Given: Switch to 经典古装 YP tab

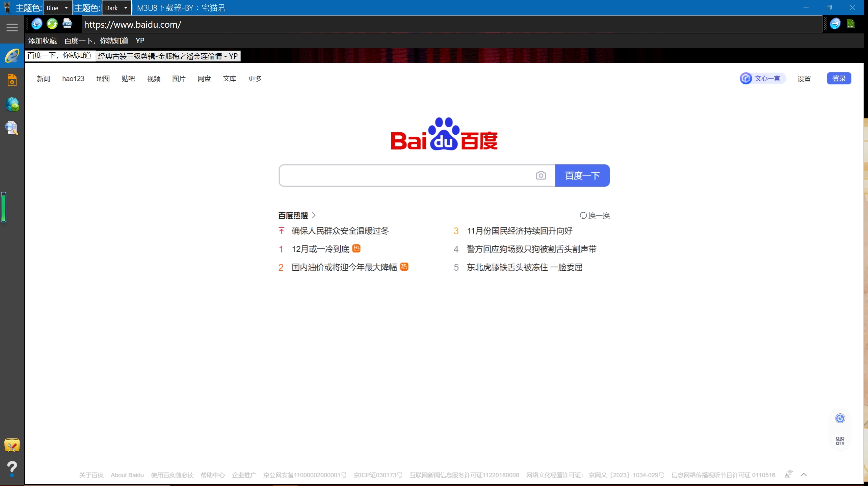Looking at the screenshot, I should [x=168, y=56].
